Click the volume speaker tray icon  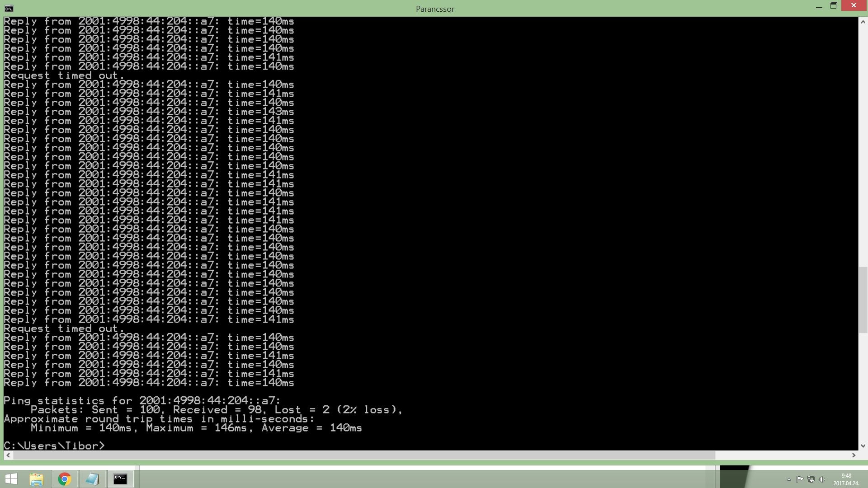(822, 479)
